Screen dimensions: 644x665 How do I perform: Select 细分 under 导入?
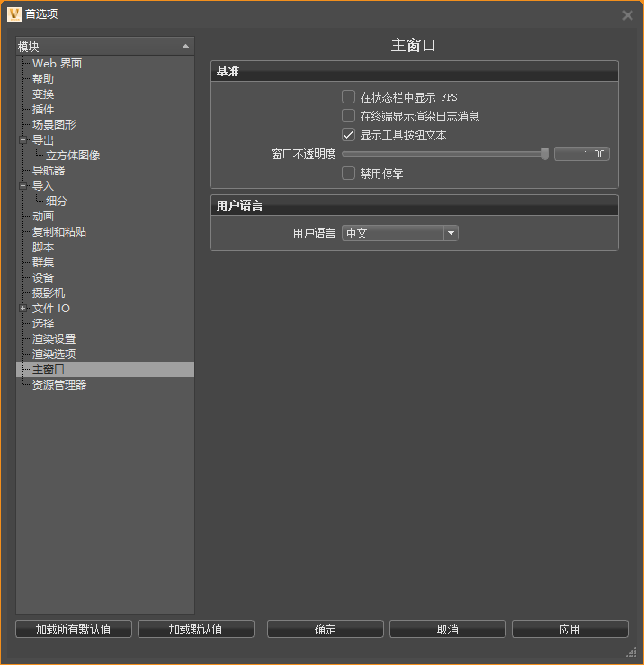tap(57, 201)
